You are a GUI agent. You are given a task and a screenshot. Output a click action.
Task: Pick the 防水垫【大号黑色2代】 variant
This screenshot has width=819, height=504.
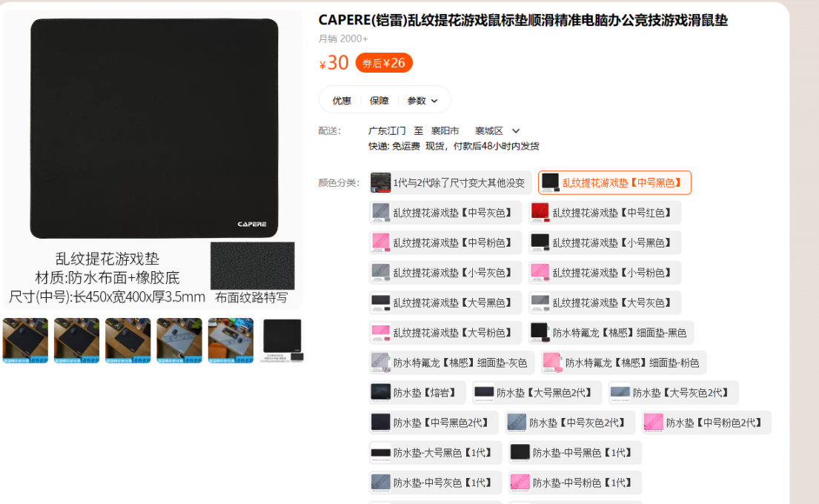537,393
